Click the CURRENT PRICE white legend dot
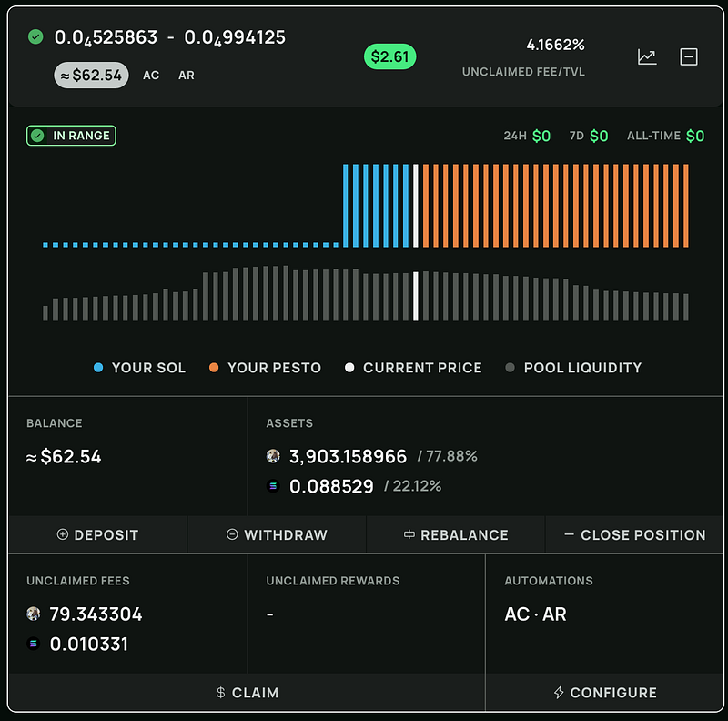728x721 pixels. point(349,368)
